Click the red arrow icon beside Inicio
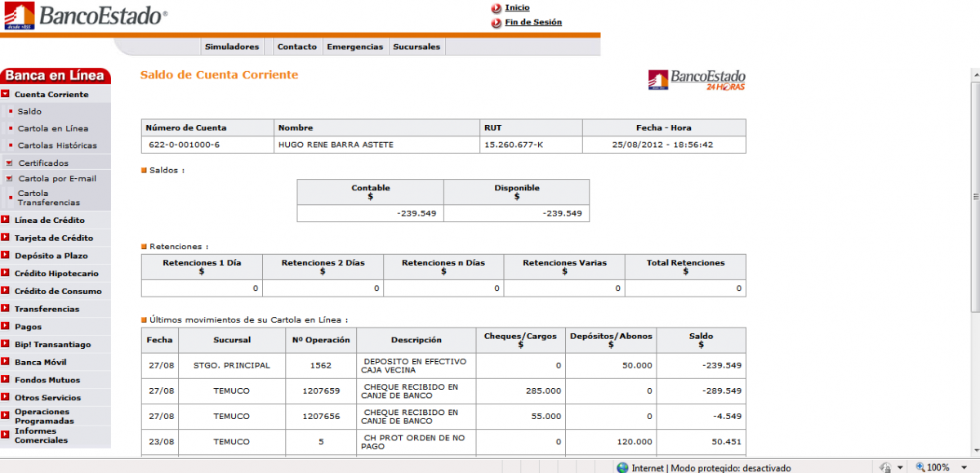 497,8
